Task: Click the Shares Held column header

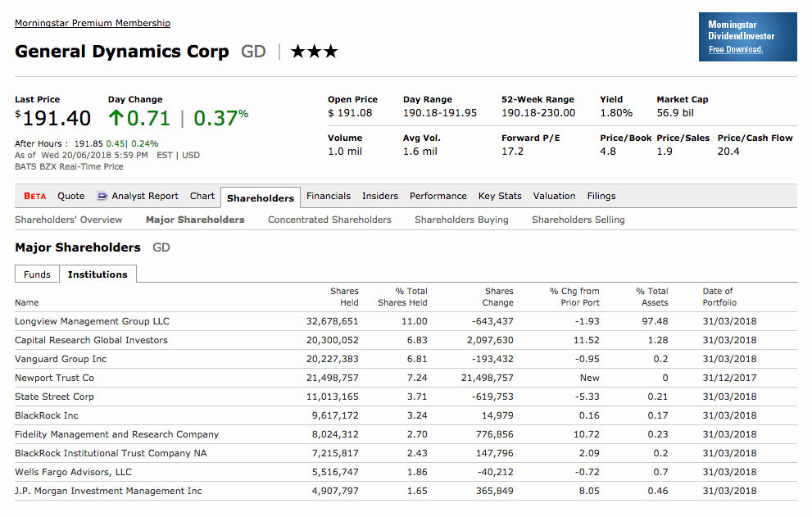Action: tap(344, 297)
